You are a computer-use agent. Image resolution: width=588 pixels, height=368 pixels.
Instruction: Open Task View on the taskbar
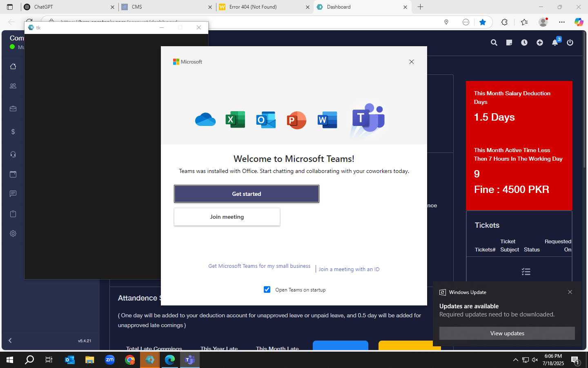(49, 360)
